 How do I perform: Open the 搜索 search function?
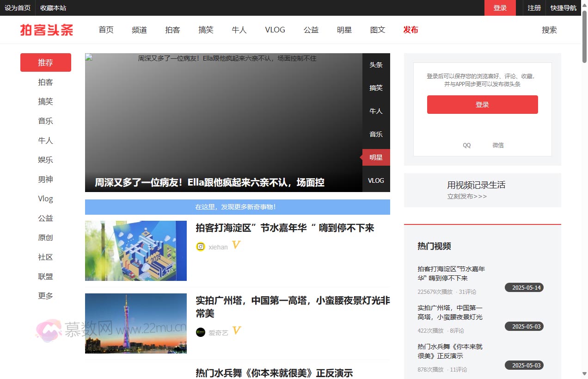click(x=549, y=30)
